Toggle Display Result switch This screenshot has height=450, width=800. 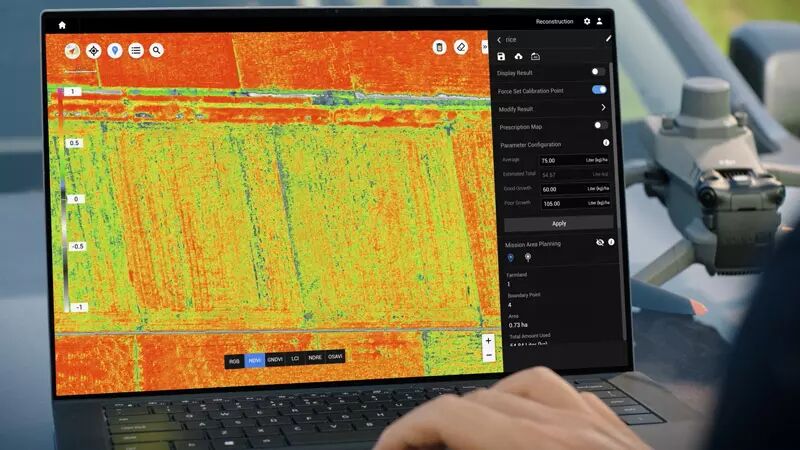click(x=598, y=71)
